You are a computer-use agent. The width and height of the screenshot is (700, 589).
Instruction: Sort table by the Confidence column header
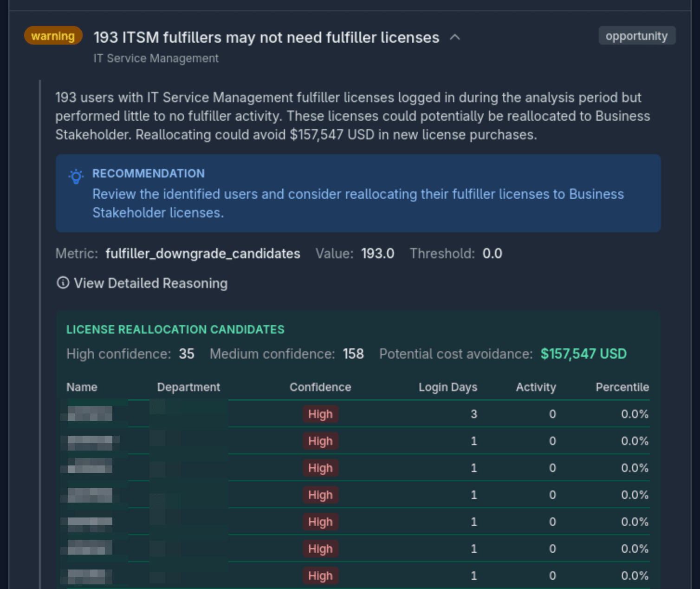pos(320,387)
